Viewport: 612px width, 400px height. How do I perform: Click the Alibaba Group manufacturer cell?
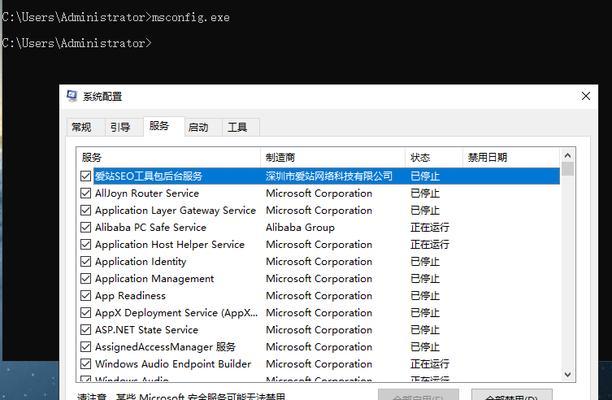coord(300,227)
